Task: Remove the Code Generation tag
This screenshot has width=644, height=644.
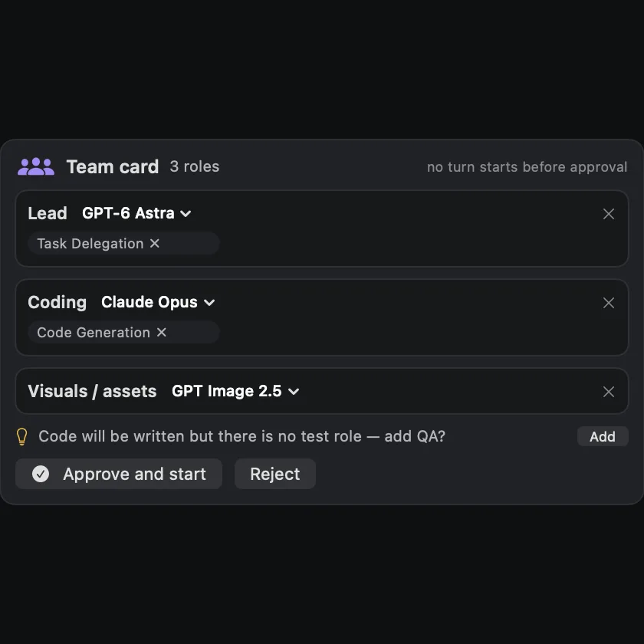Action: click(x=162, y=332)
